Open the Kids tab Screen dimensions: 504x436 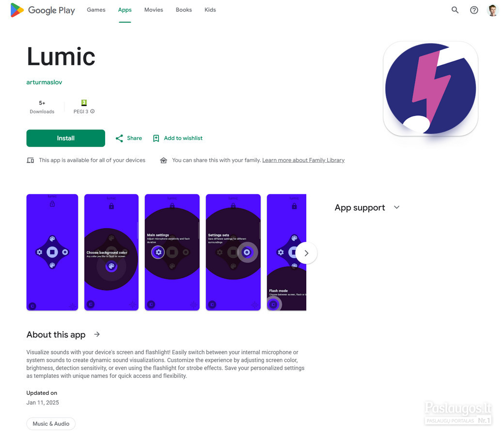[x=210, y=10]
